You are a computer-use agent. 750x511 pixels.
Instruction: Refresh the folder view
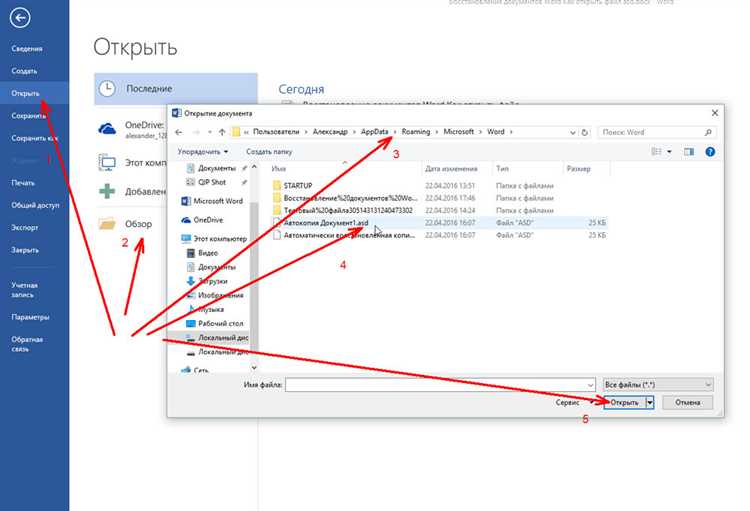(x=585, y=133)
